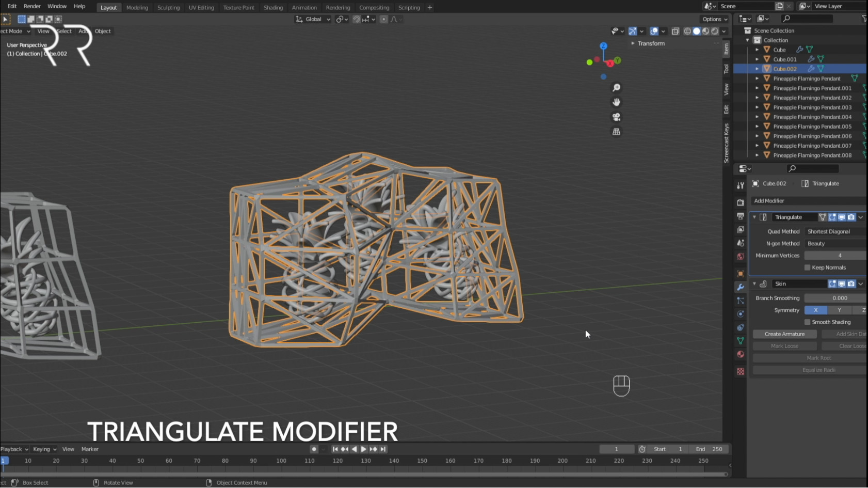The image size is (868, 488).
Task: Expand the Cube.001 outliner item
Action: (x=757, y=59)
